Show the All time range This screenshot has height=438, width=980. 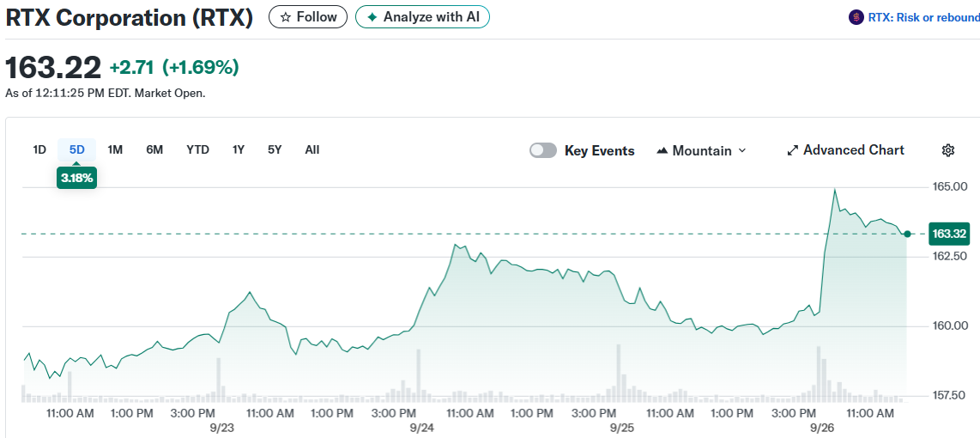(x=312, y=150)
